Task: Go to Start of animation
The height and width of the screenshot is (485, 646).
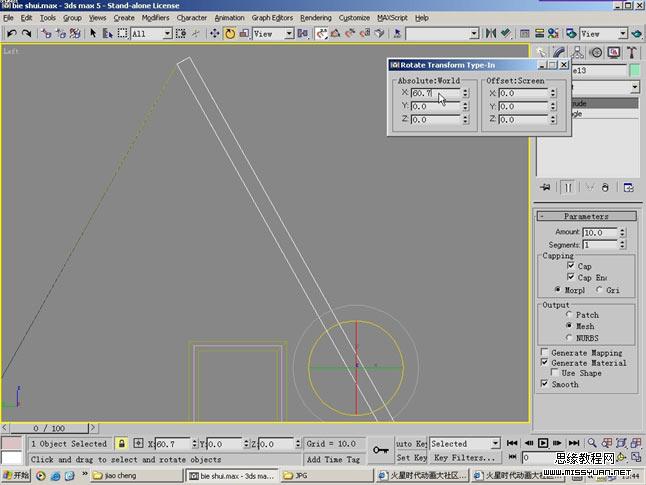Action: pyautogui.click(x=512, y=443)
